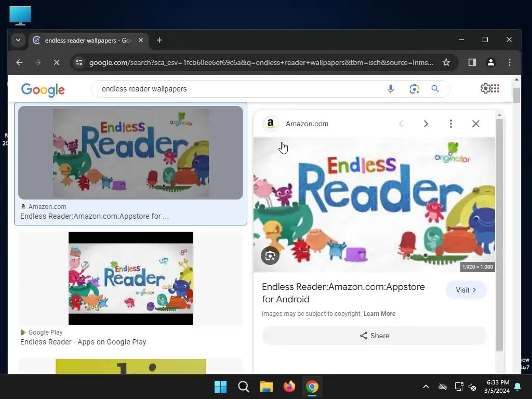This screenshot has width=532, height=399.
Task: Open the large Endless Reader preview image
Action: (x=374, y=205)
